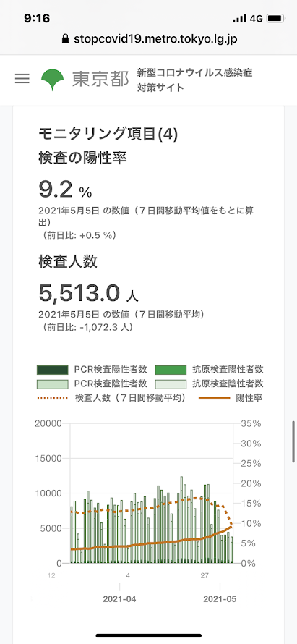Toggle PCR検査陽性者数 legend series

92,369
